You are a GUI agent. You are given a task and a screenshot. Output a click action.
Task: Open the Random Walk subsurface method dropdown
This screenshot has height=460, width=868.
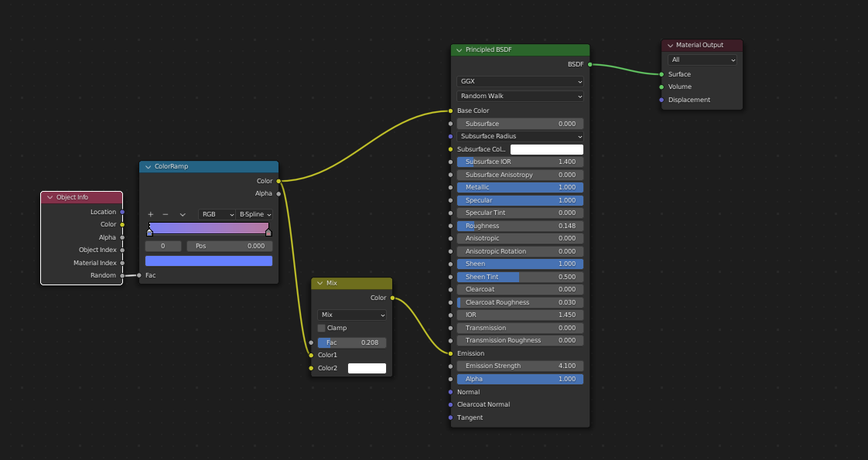(520, 96)
